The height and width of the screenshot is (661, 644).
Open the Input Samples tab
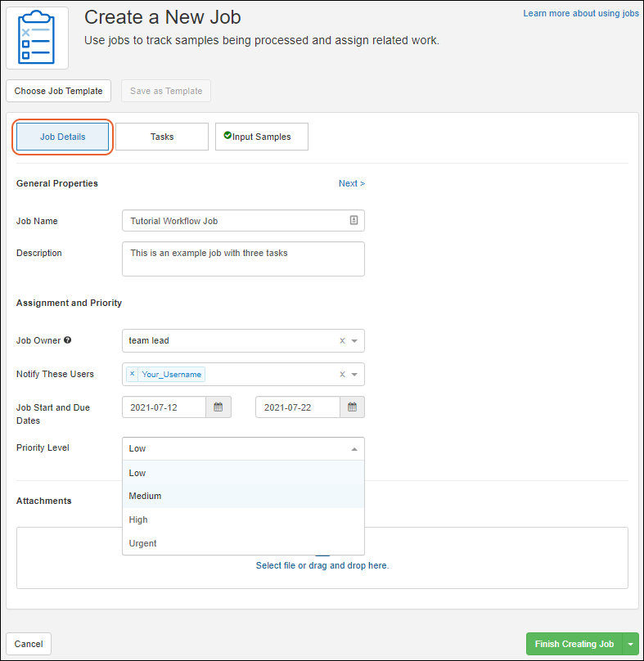[x=261, y=137]
